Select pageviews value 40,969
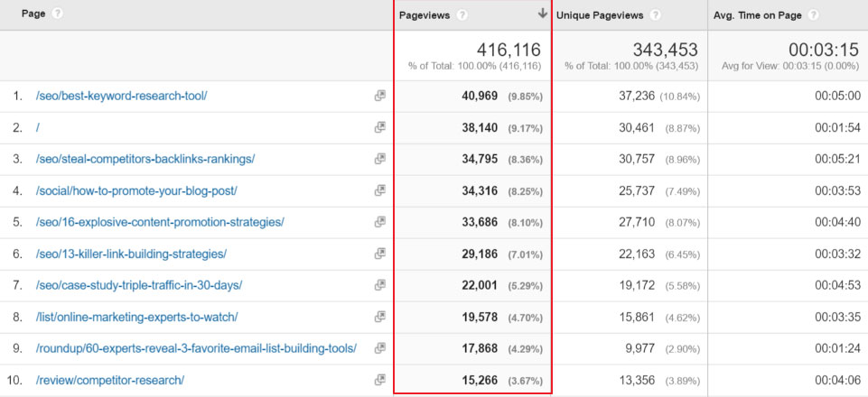The width and height of the screenshot is (868, 397). tap(480, 96)
